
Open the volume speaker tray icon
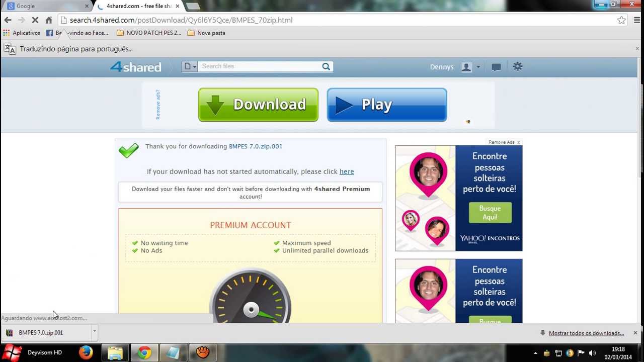[592, 353]
